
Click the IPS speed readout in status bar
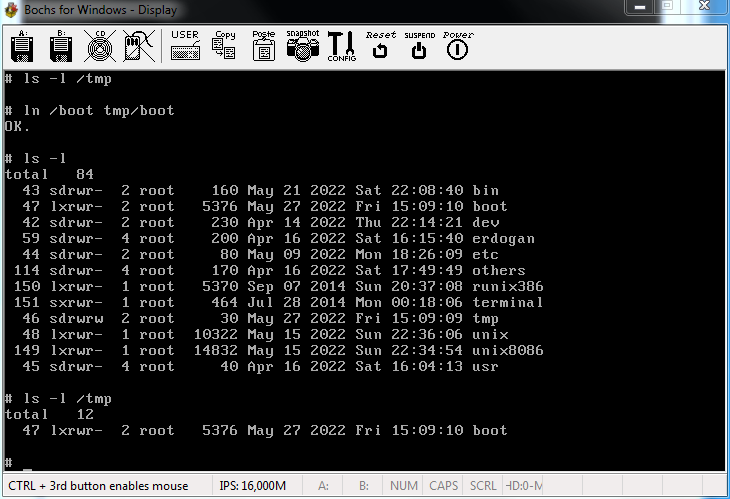(x=252, y=486)
